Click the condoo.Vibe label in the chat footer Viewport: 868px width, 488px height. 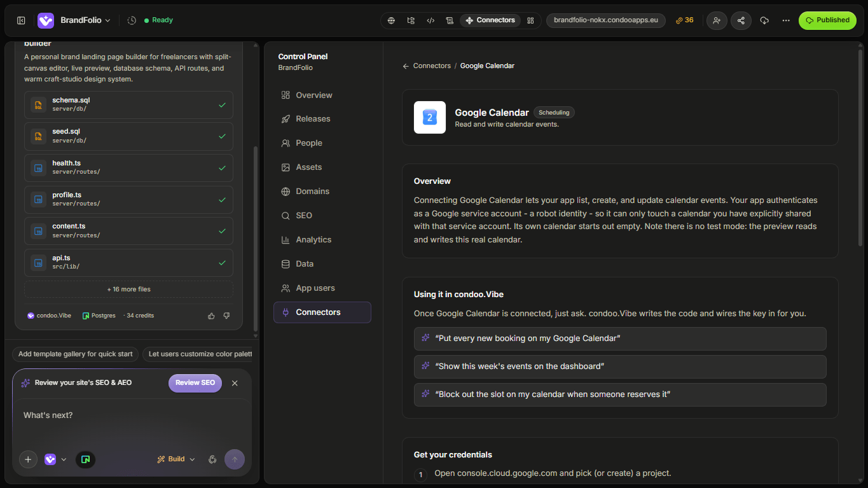pyautogui.click(x=49, y=316)
